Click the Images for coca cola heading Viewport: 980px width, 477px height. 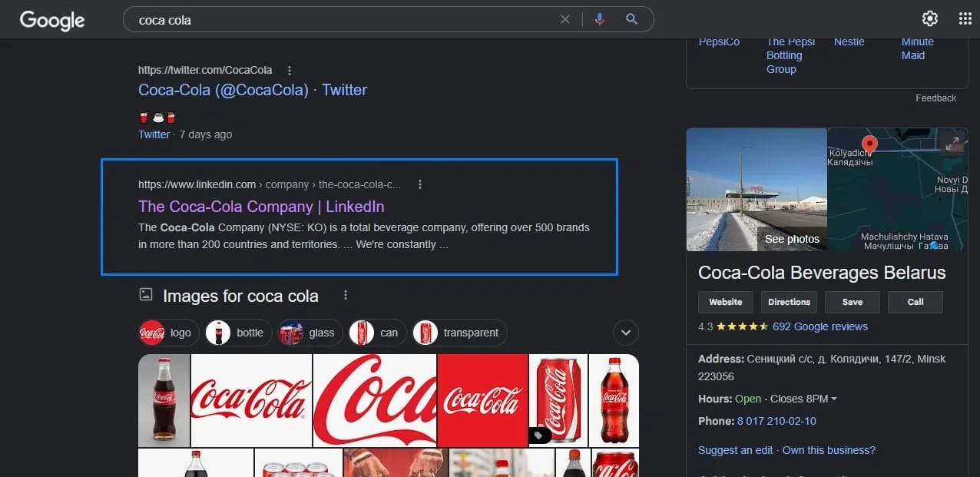pyautogui.click(x=240, y=296)
